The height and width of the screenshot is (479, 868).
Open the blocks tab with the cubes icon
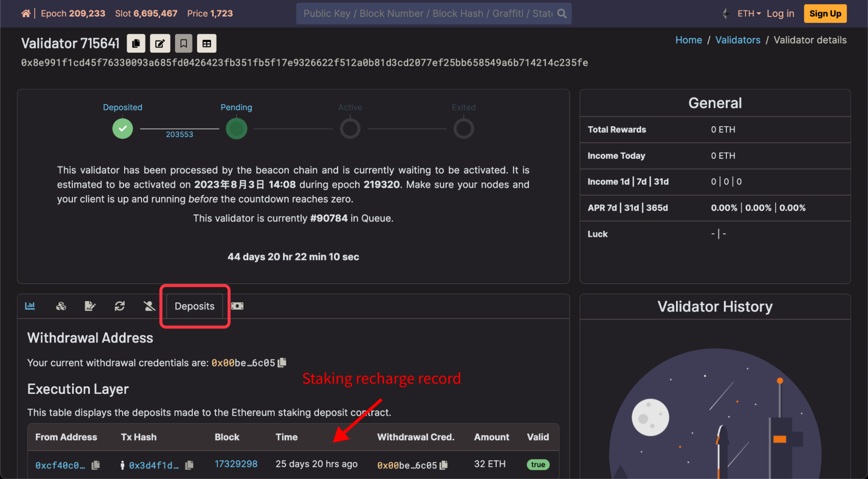point(61,306)
